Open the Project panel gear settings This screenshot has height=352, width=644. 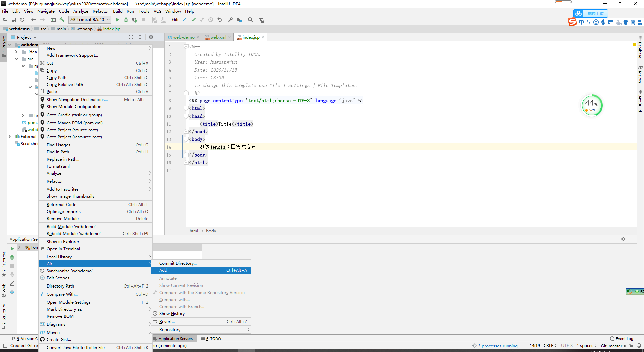(x=151, y=37)
